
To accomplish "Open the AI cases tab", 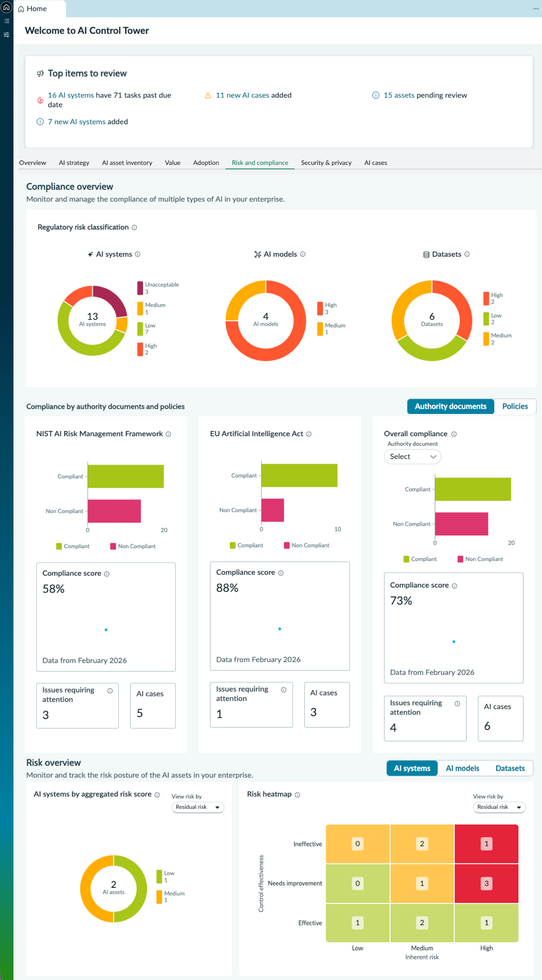I will [x=376, y=162].
